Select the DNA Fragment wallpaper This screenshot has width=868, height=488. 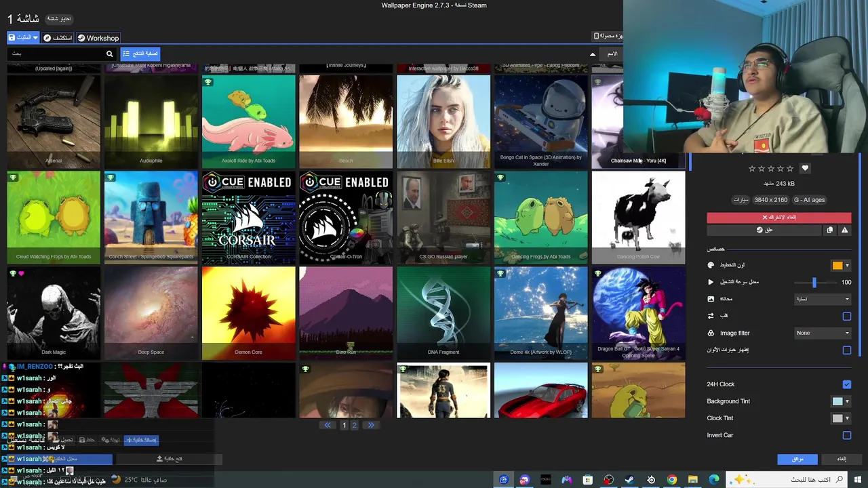pyautogui.click(x=443, y=312)
